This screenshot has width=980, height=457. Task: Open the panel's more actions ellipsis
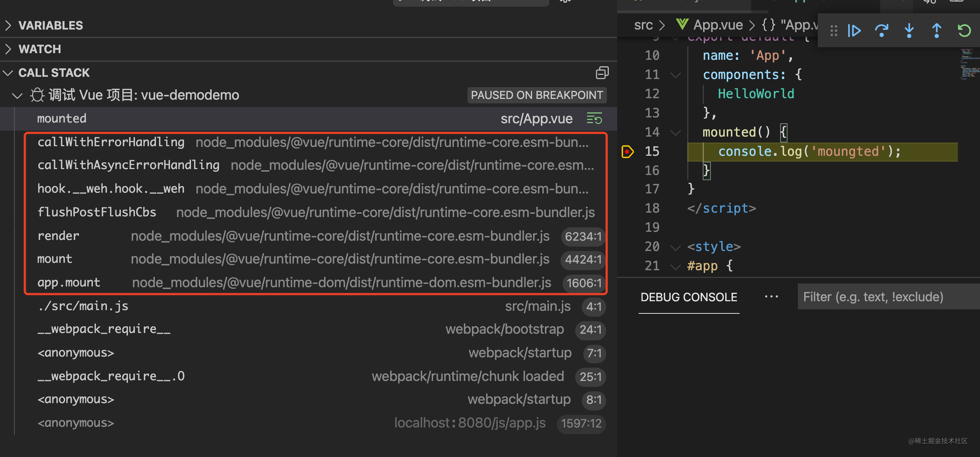(771, 297)
